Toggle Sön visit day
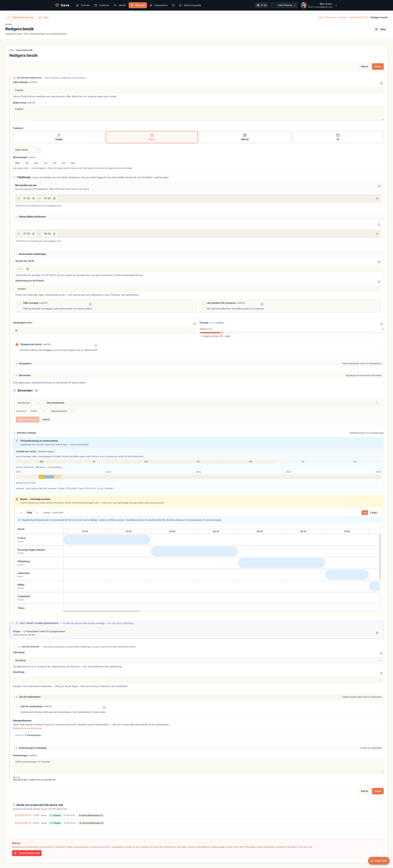Image resolution: width=393 pixels, height=868 pixels. 73,163
